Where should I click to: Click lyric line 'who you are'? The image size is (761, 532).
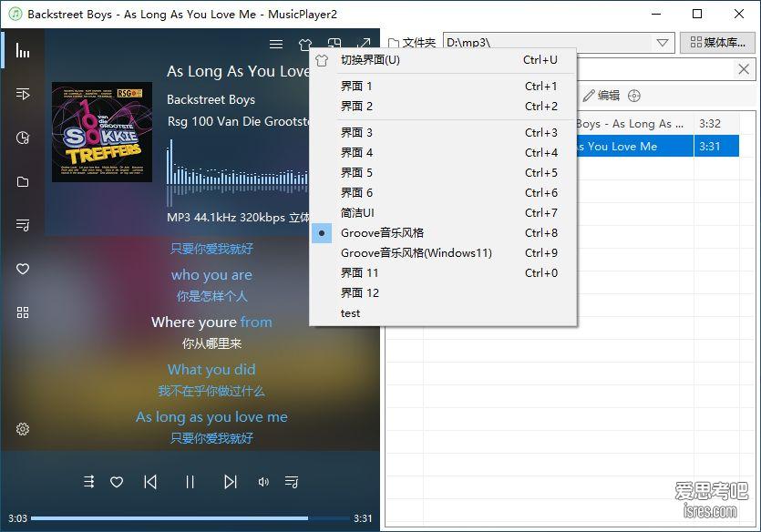(211, 275)
